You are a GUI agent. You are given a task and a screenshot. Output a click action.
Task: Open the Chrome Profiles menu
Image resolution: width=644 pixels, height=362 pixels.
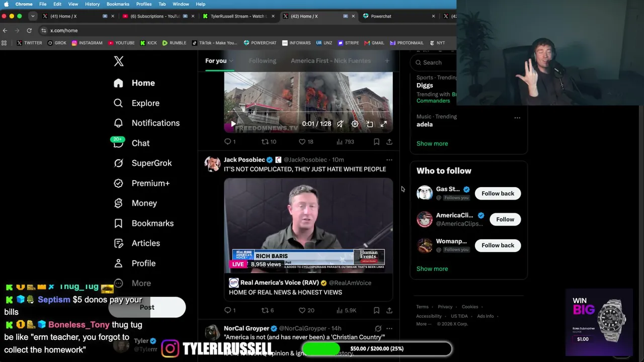tap(144, 4)
